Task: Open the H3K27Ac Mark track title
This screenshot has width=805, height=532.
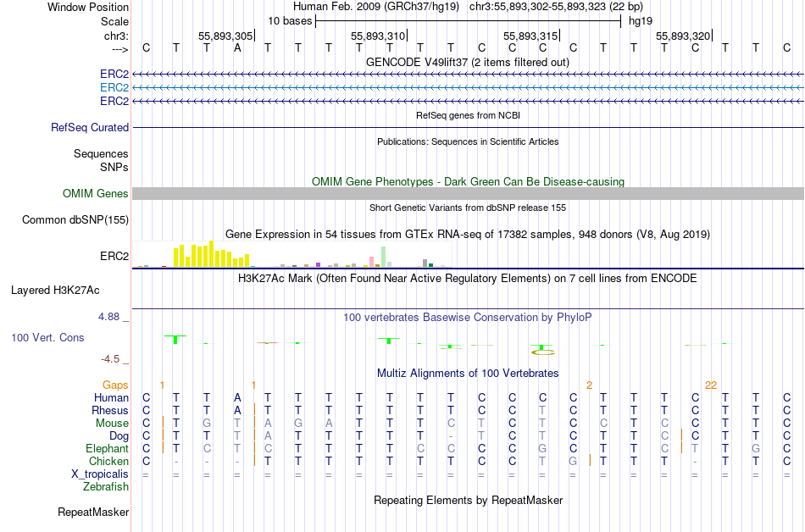Action: click(468, 279)
